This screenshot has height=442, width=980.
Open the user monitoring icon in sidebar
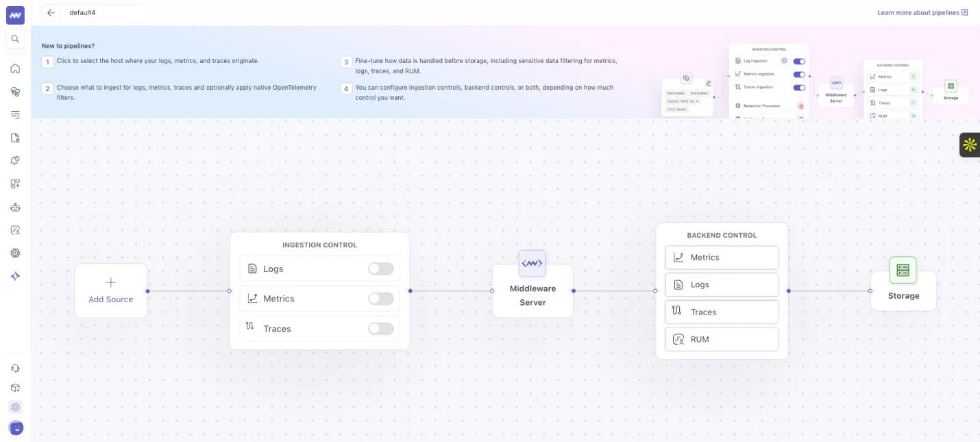15,230
